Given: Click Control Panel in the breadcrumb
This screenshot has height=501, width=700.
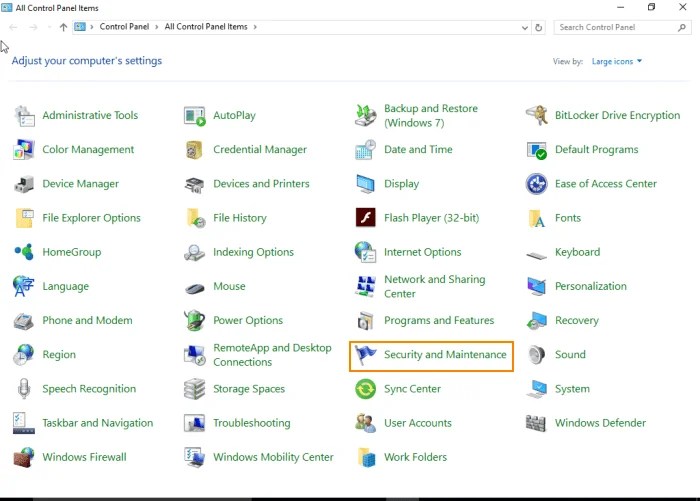Looking at the screenshot, I should [124, 27].
